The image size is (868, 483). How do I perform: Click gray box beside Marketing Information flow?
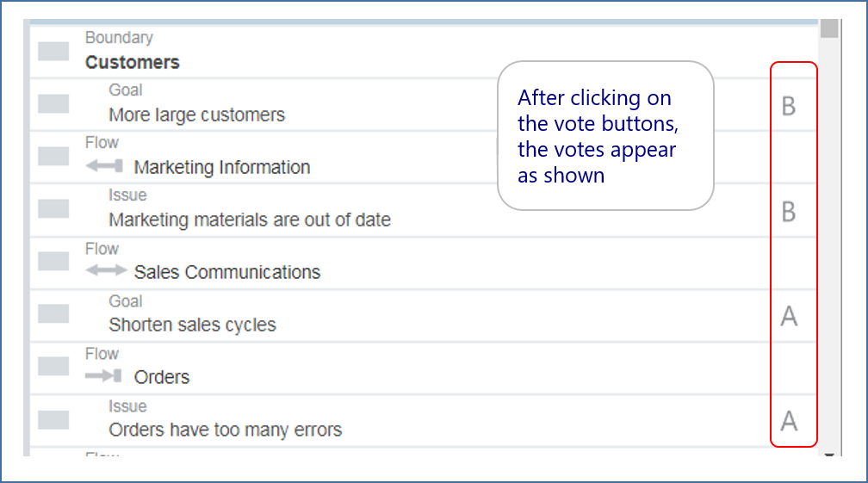coord(53,156)
